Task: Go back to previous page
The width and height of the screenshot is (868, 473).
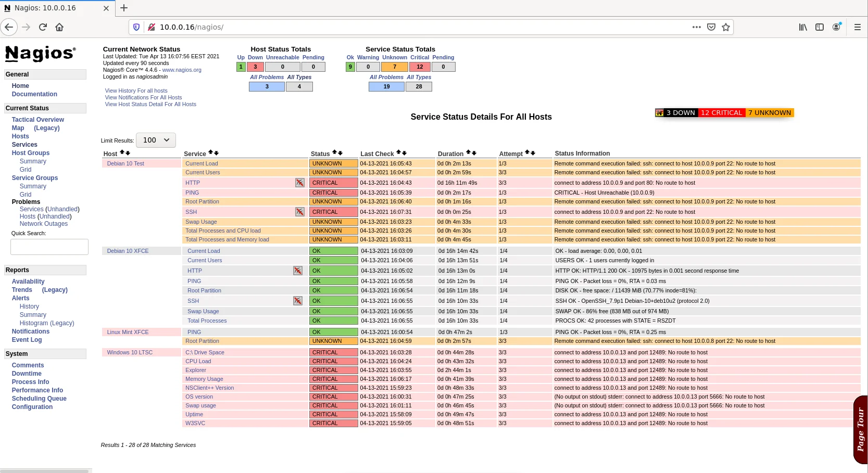Action: click(x=9, y=27)
